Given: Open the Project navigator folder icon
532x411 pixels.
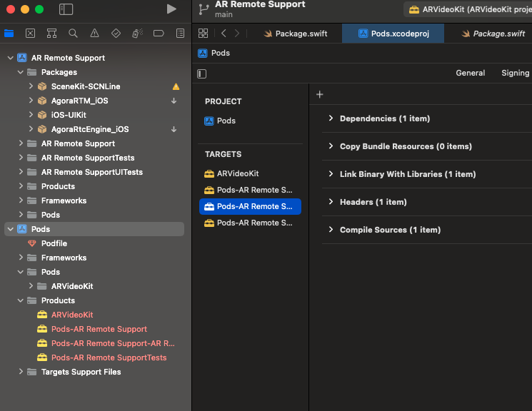Looking at the screenshot, I should coord(9,34).
